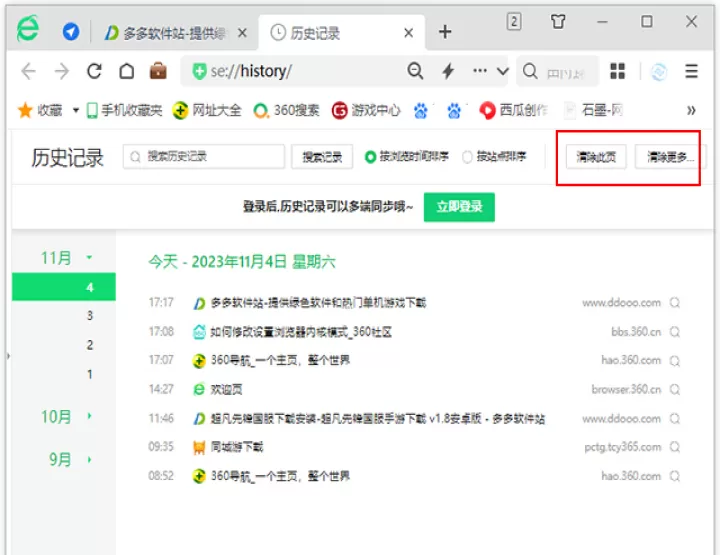Viewport: 720px width, 555px height.
Task: Select day 4 in sidebar
Action: 64,287
